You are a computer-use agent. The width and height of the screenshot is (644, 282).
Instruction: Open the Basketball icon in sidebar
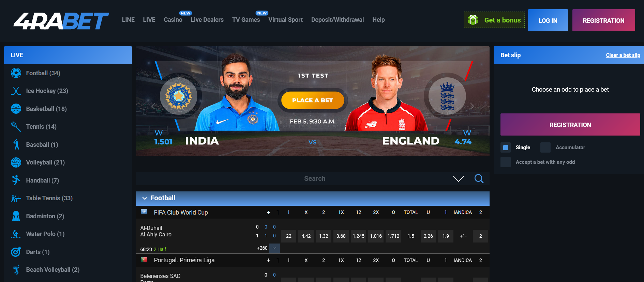pyautogui.click(x=16, y=109)
